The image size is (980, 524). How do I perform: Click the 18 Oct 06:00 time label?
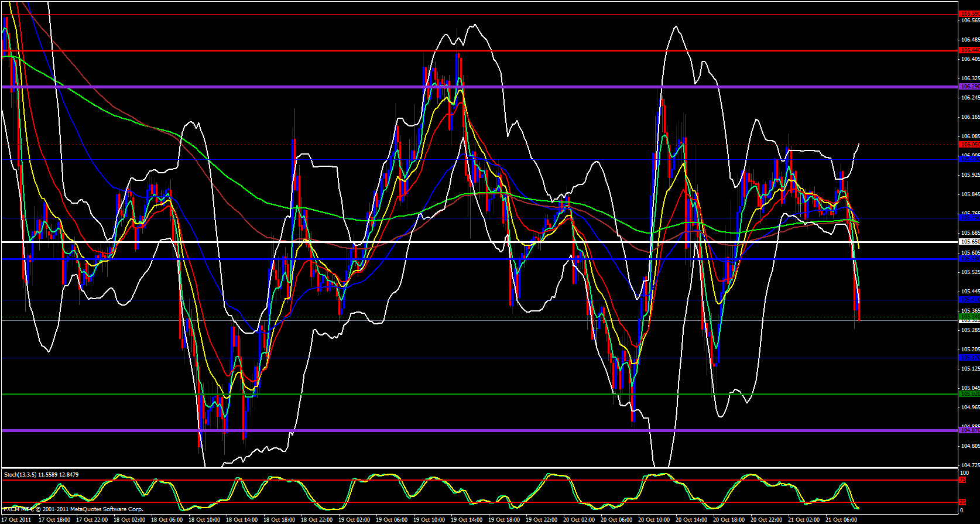(167, 519)
